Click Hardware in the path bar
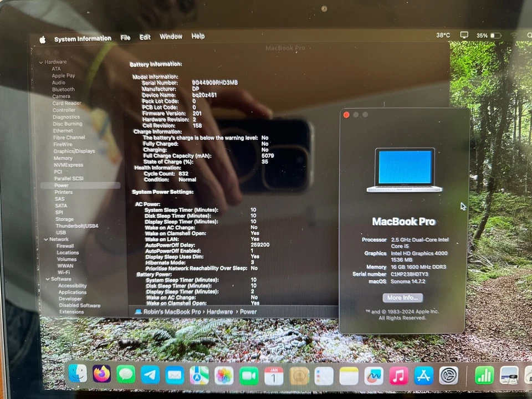Screen dimensions: 532x399 click(x=219, y=311)
